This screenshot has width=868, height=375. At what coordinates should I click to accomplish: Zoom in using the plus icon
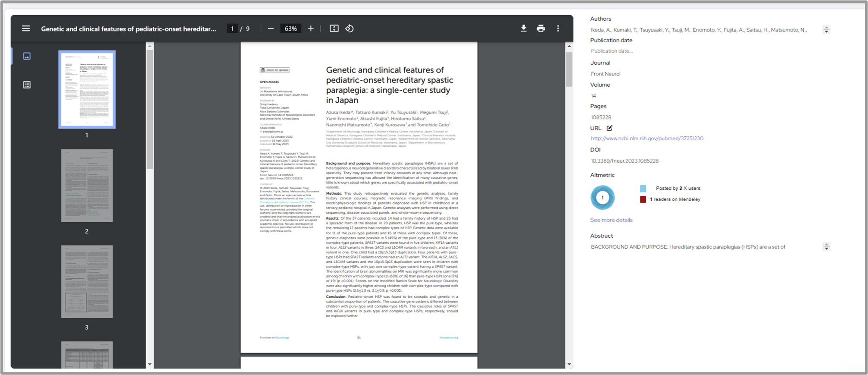(x=311, y=28)
